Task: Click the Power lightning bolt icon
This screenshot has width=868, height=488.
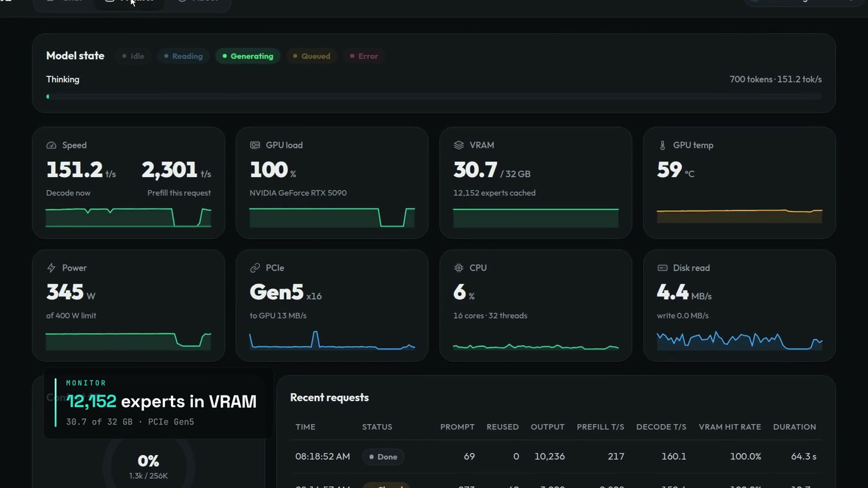Action: pyautogui.click(x=52, y=268)
